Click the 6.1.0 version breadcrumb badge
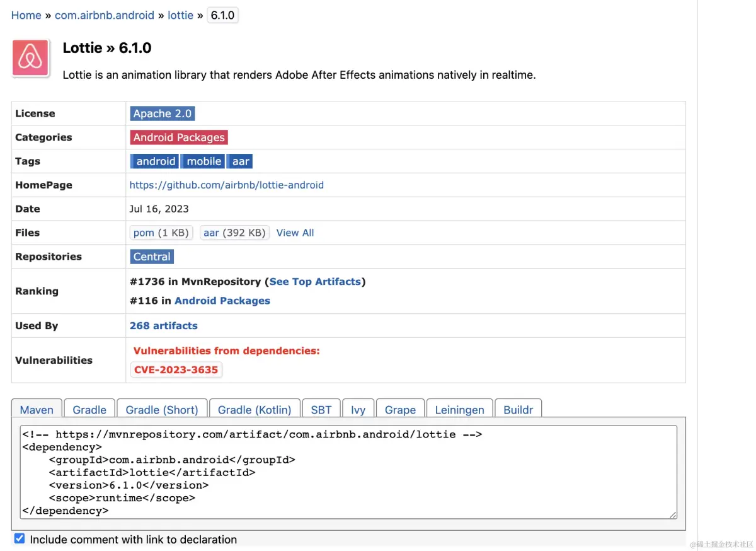756x551 pixels. click(222, 15)
